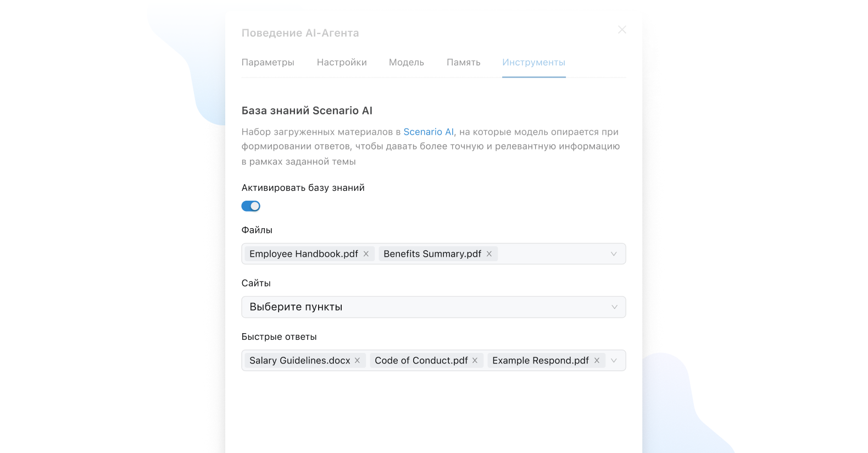Click the Выберите пункты placeholder field
The image size is (868, 453).
(296, 307)
